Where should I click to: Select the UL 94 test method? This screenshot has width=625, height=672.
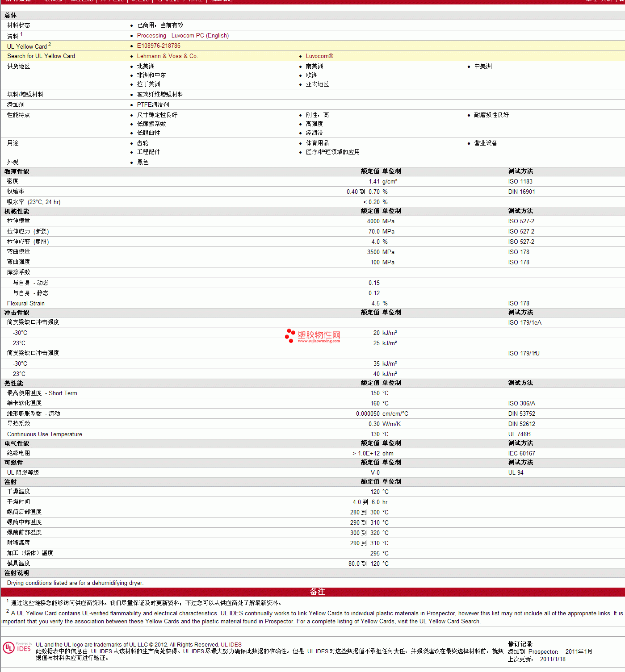pos(516,473)
